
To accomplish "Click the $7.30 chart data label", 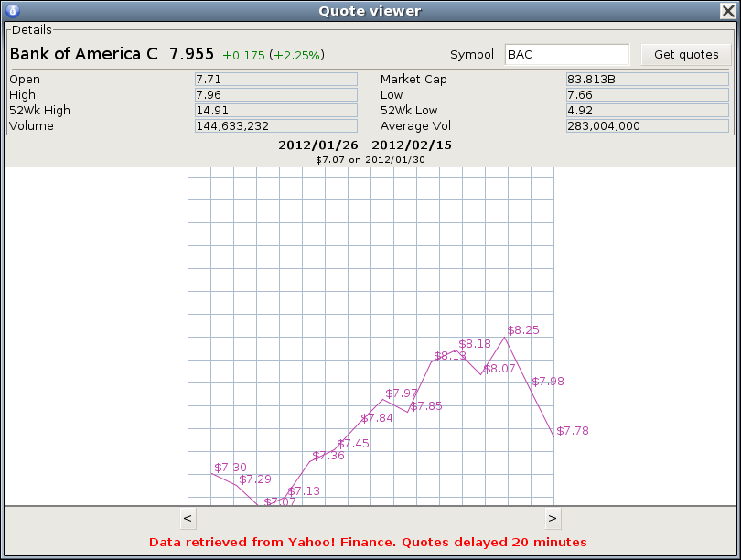I will (231, 468).
